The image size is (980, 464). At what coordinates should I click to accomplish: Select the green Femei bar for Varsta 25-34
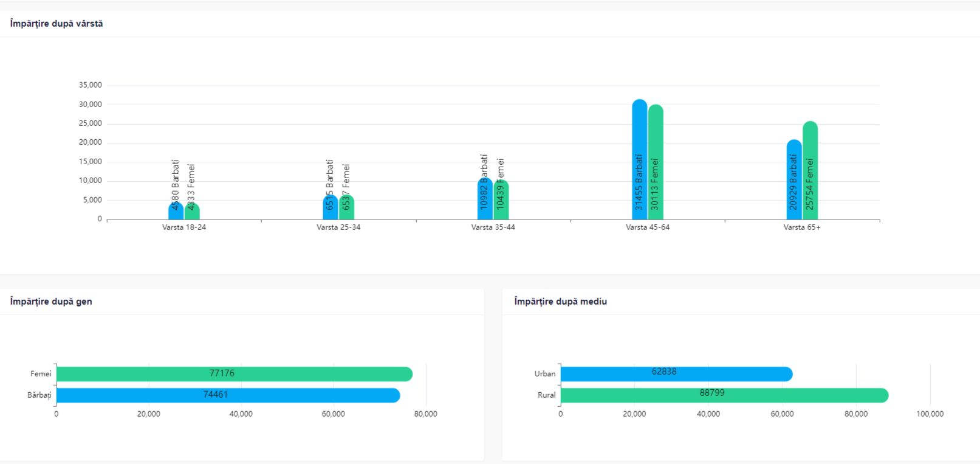pyautogui.click(x=346, y=208)
